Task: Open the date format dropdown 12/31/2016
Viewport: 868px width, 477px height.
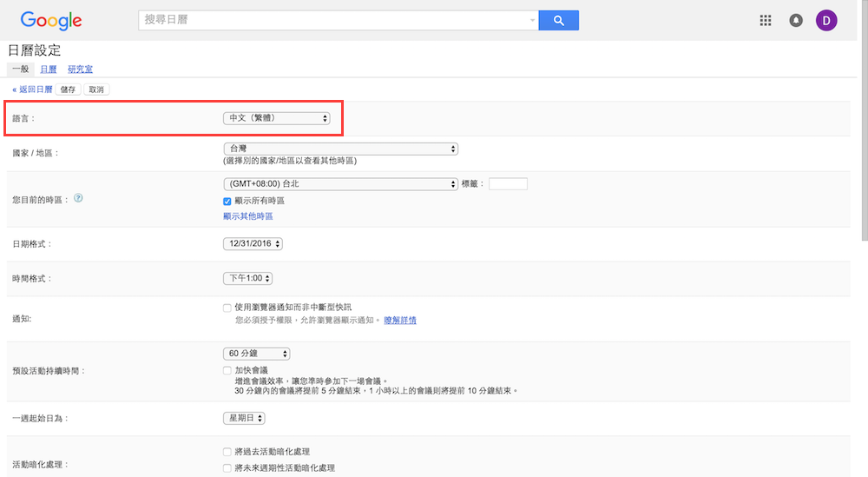Action: click(x=253, y=244)
